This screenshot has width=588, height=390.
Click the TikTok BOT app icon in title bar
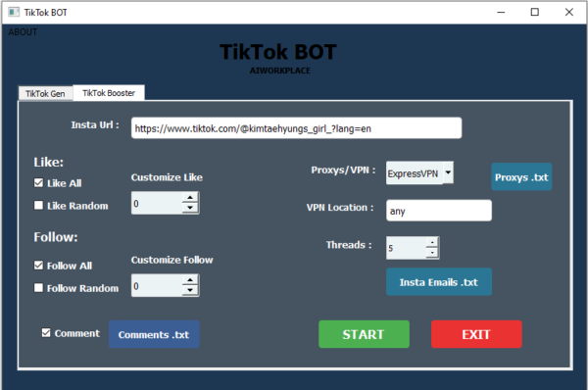[x=14, y=13]
